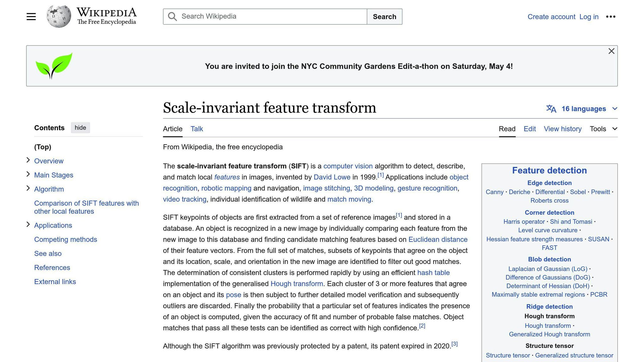The width and height of the screenshot is (644, 362).
Task: Open citation reference number 3
Action: tap(454, 344)
